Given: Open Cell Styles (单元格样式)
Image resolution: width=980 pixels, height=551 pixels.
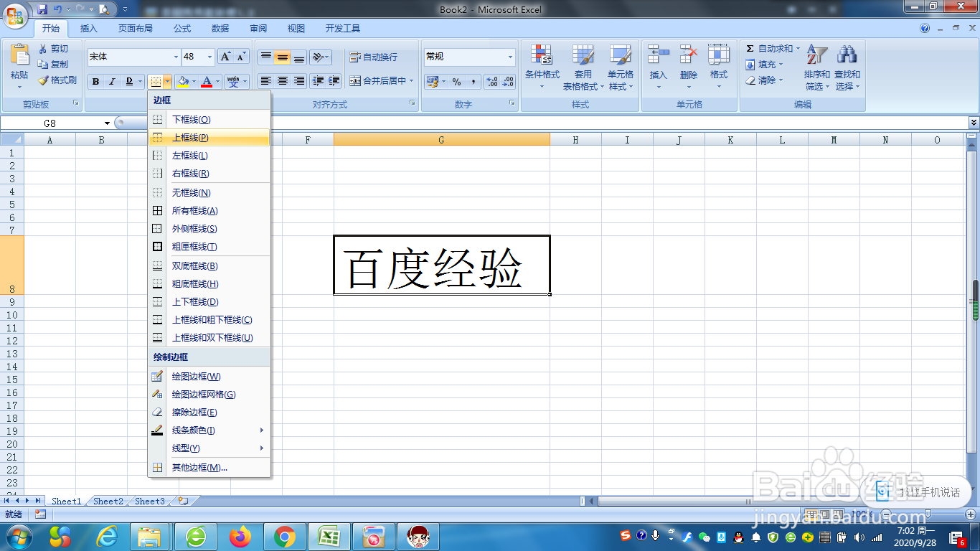Looking at the screenshot, I should coord(621,67).
